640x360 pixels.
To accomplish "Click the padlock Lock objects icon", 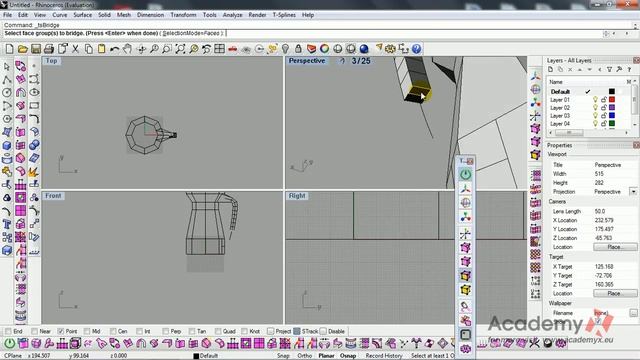I will [298, 49].
